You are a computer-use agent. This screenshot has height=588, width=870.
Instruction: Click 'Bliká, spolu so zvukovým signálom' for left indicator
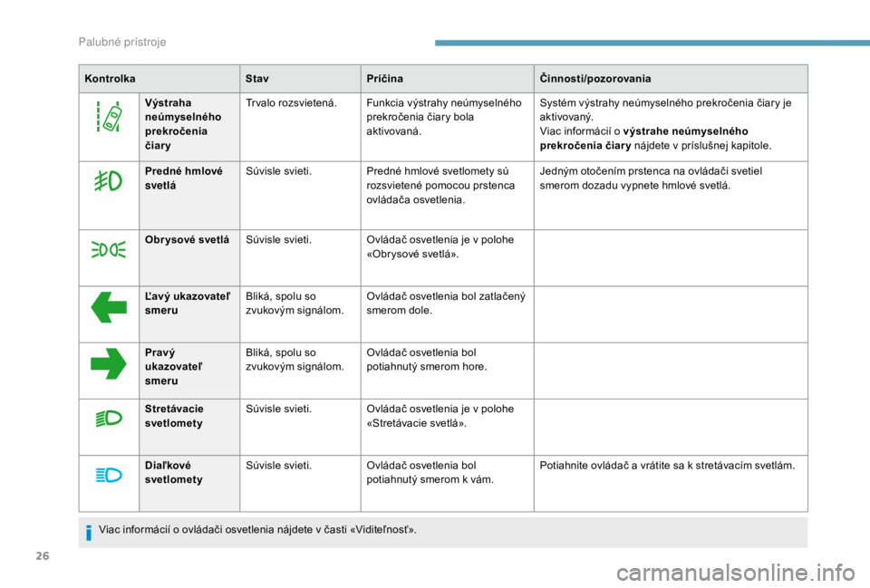tap(295, 303)
